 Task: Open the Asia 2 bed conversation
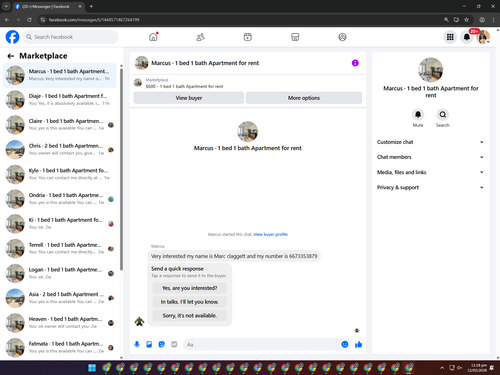click(x=60, y=298)
